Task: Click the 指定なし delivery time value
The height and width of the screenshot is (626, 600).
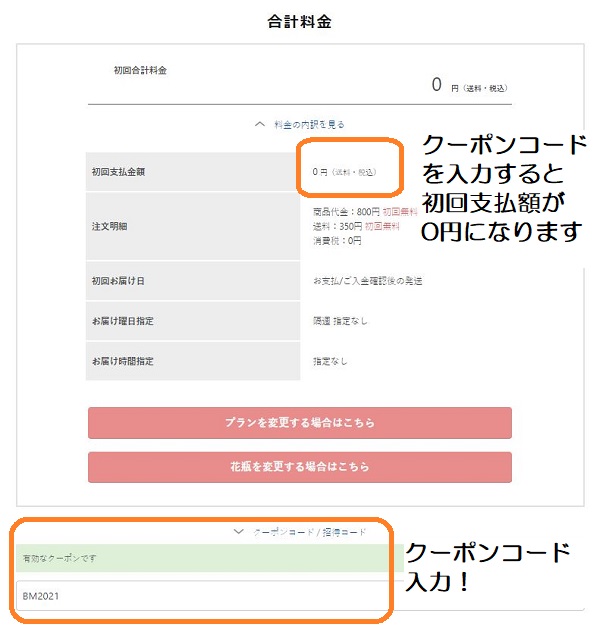Action: pos(330,361)
